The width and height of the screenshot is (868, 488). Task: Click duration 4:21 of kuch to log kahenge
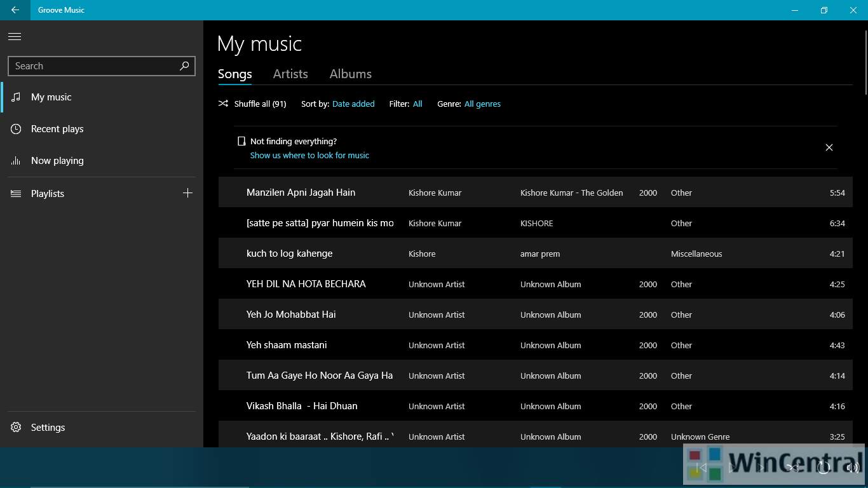(x=837, y=254)
